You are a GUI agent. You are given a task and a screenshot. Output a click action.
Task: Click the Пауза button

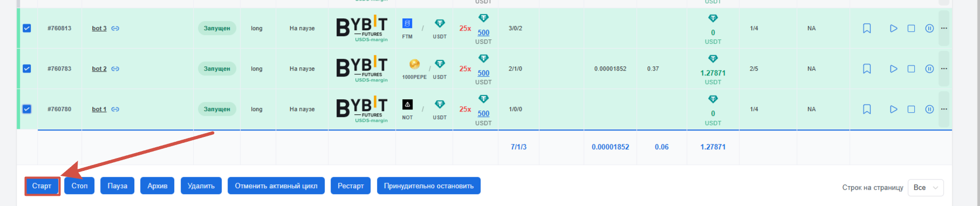pyautogui.click(x=117, y=186)
